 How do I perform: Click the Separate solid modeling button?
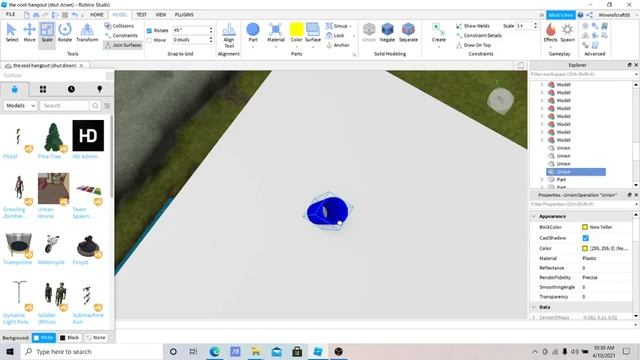[x=408, y=33]
